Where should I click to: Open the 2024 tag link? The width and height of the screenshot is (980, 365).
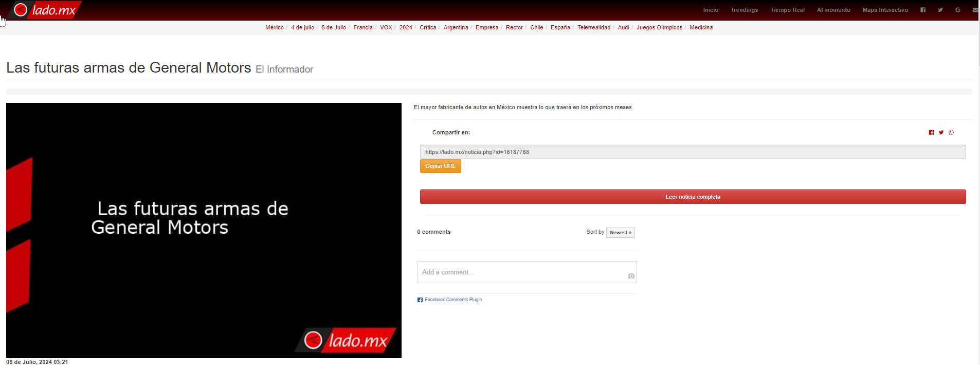(x=406, y=28)
